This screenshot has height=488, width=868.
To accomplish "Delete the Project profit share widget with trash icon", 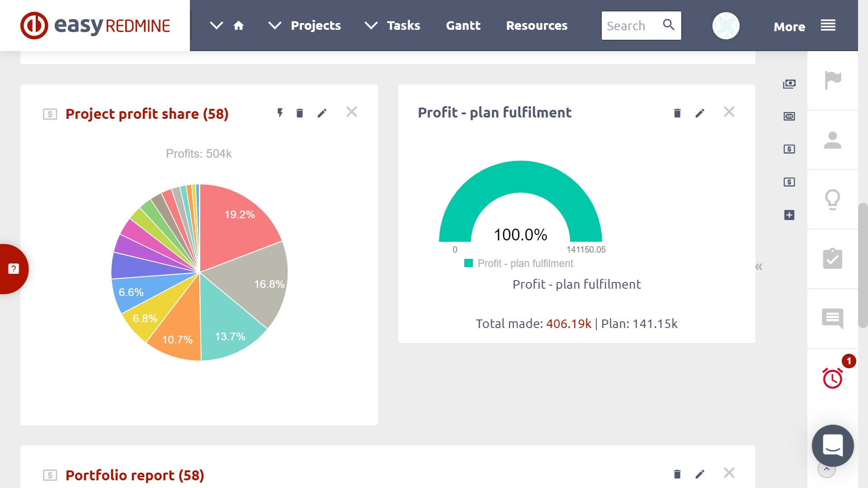I will [299, 113].
